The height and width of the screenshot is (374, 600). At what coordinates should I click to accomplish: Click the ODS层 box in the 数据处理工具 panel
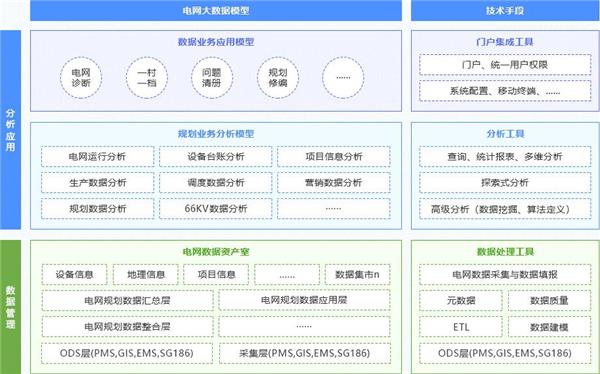coord(505,353)
